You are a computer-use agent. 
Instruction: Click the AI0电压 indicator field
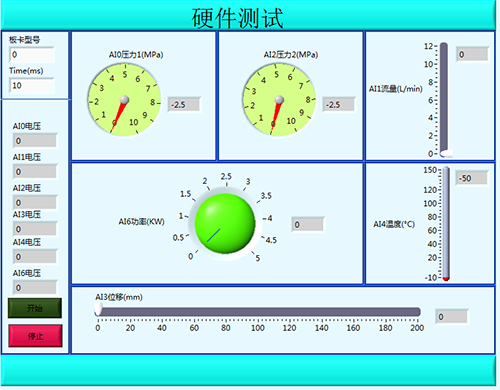[x=35, y=141]
